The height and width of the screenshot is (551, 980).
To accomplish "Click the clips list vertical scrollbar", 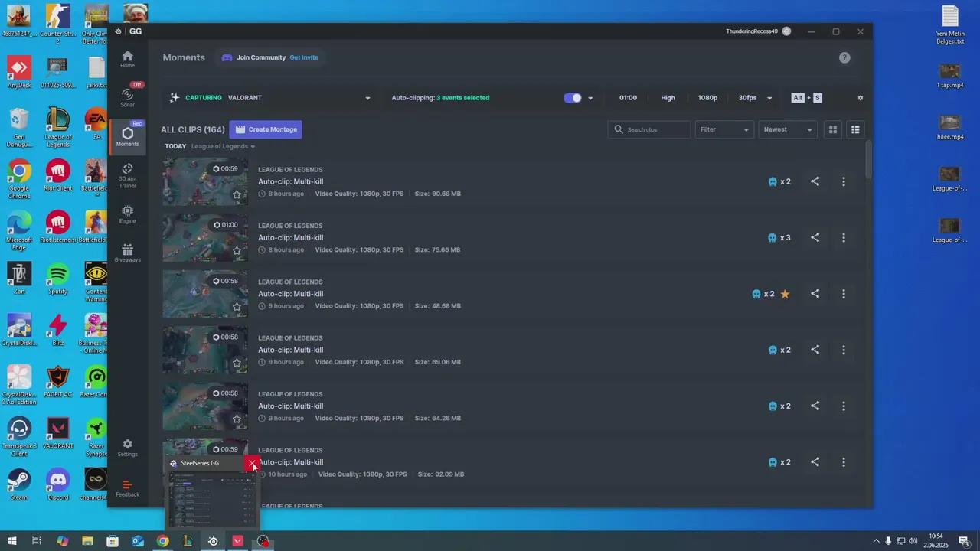I will pyautogui.click(x=868, y=158).
